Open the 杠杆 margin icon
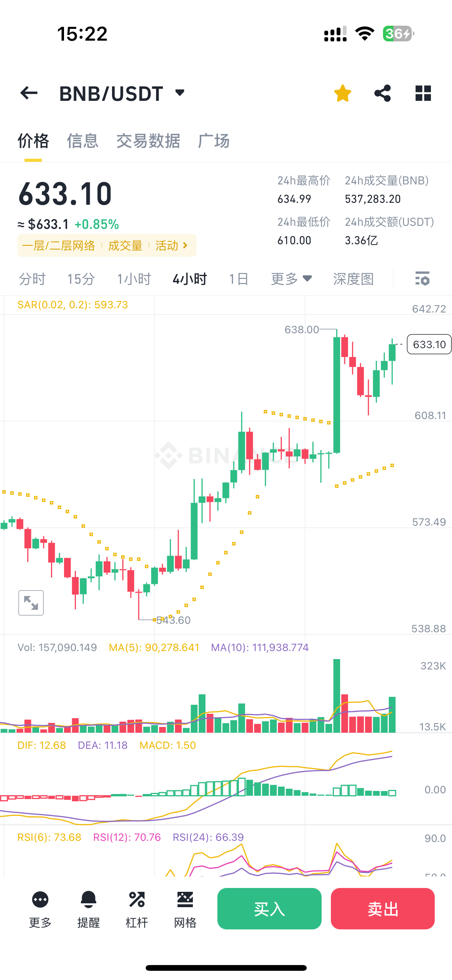The width and height of the screenshot is (452, 980). (137, 908)
